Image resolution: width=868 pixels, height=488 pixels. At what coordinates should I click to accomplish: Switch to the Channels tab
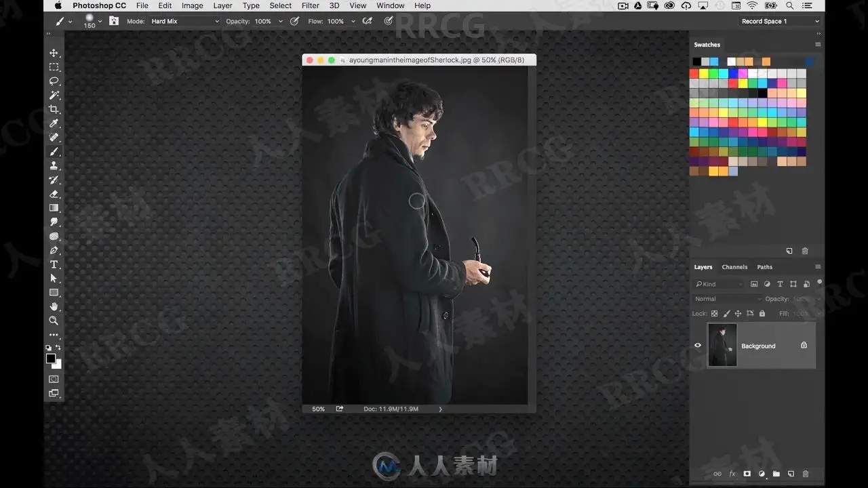[x=734, y=267]
